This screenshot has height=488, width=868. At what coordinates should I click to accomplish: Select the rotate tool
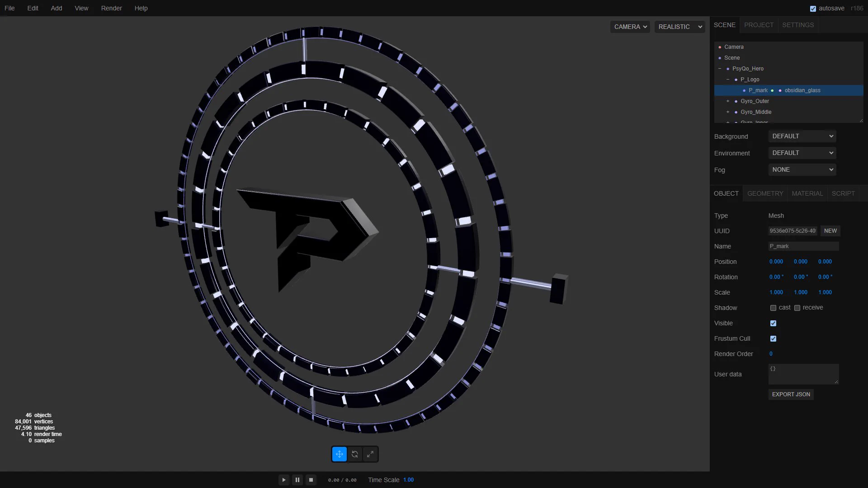coord(355,454)
